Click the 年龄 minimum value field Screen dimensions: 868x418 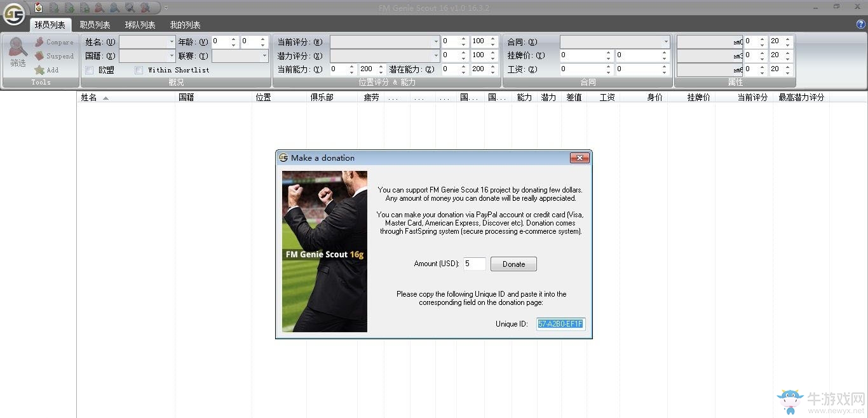[220, 41]
